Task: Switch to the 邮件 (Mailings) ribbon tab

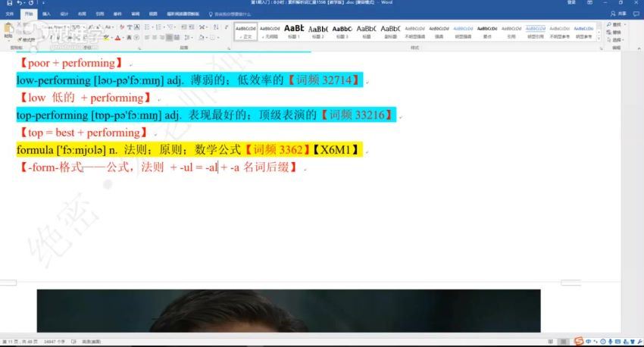Action: (117, 14)
